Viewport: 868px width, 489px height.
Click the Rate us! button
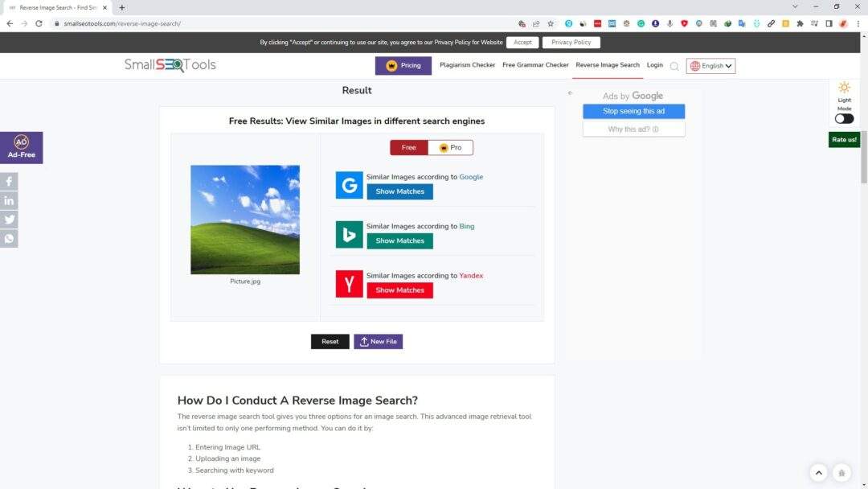click(x=844, y=140)
